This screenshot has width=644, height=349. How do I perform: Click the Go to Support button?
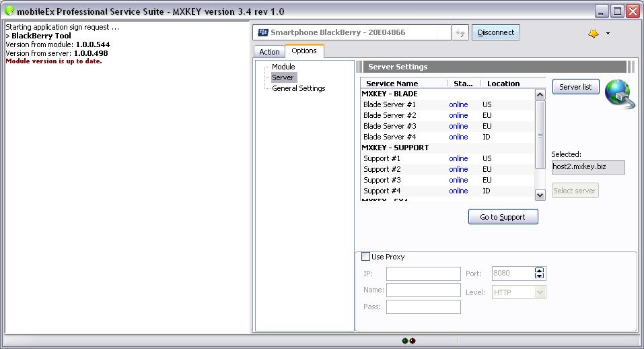tap(503, 217)
